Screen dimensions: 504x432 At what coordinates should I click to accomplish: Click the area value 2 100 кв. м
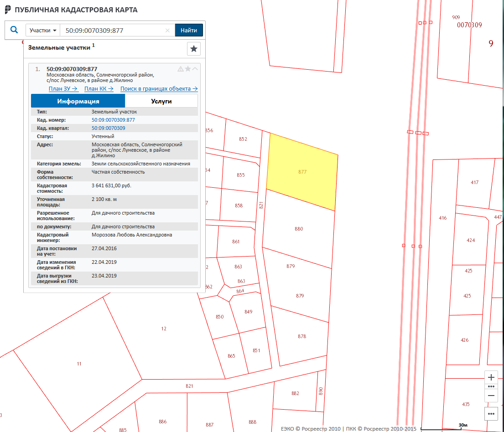click(x=104, y=200)
